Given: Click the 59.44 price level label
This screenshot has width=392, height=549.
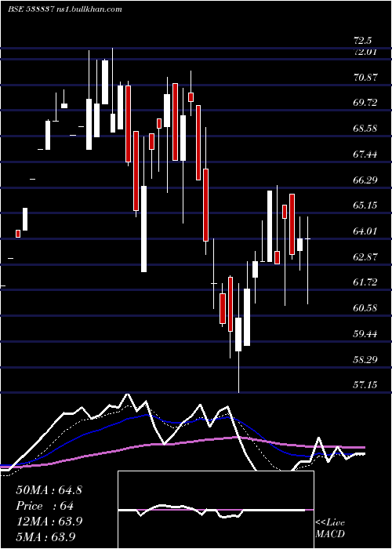Looking at the screenshot, I should (x=366, y=333).
